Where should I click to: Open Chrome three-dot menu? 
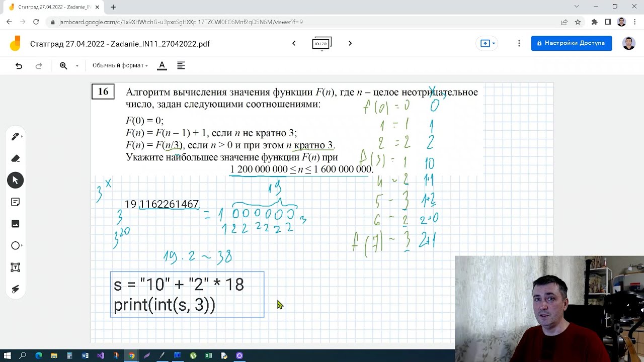tap(635, 22)
